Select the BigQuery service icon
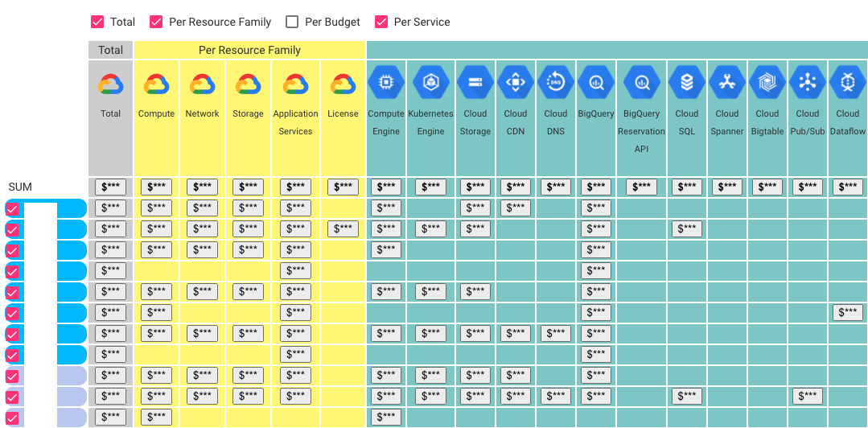868x428 pixels. click(x=595, y=82)
